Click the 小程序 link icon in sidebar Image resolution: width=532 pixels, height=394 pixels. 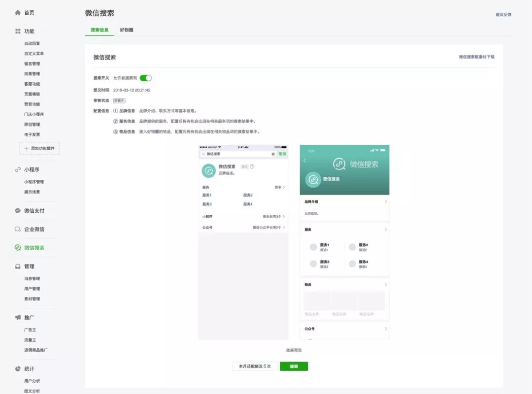(18, 169)
